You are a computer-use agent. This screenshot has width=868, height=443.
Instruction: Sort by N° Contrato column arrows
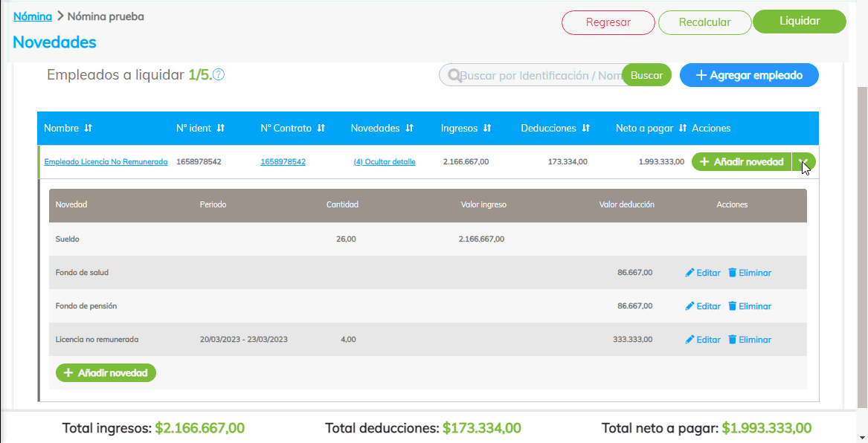(x=321, y=129)
